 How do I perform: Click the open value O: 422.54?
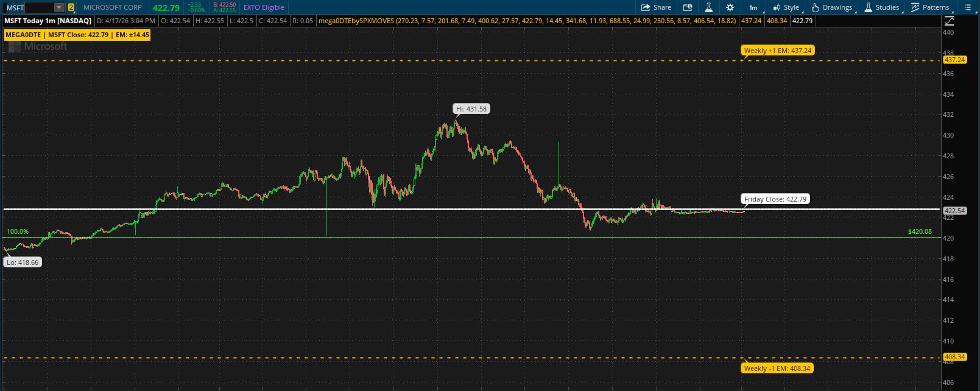pyautogui.click(x=175, y=21)
